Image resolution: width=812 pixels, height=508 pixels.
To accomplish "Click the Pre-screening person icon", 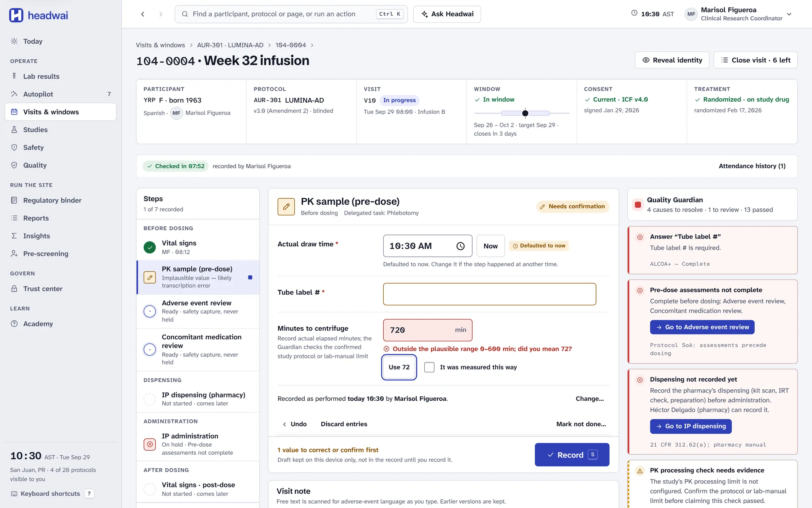I will click(14, 254).
